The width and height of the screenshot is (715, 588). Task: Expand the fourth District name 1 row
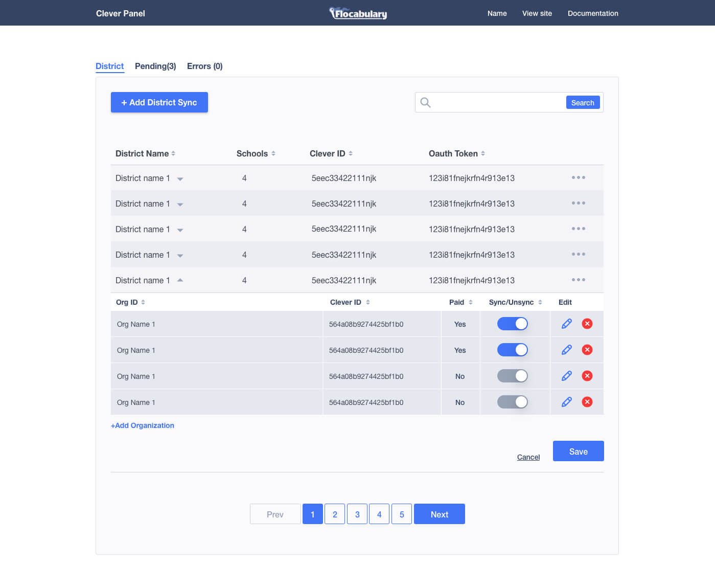180,256
